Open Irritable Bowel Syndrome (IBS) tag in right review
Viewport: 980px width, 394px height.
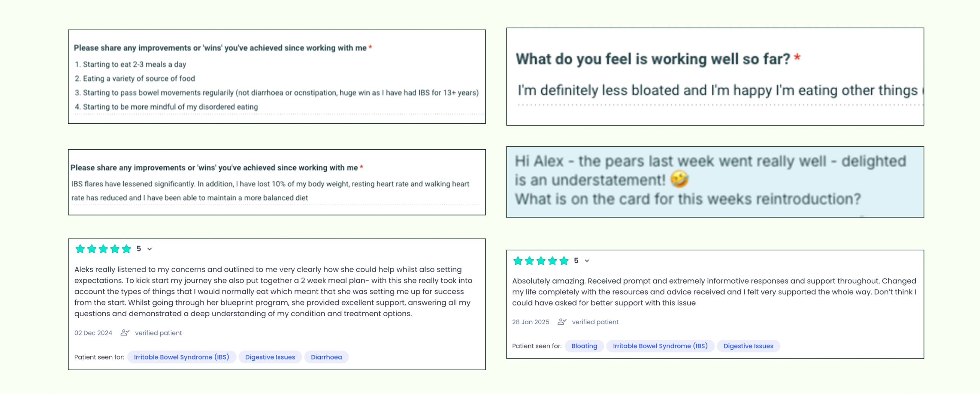pyautogui.click(x=660, y=346)
